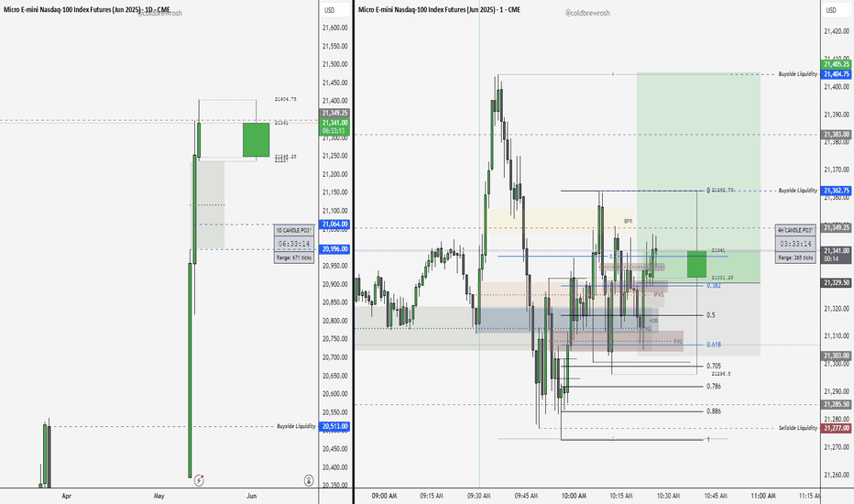Viewport: 854px width, 504px height.
Task: Click 21,260.00 on the 1-minute price scale
Action: click(838, 475)
